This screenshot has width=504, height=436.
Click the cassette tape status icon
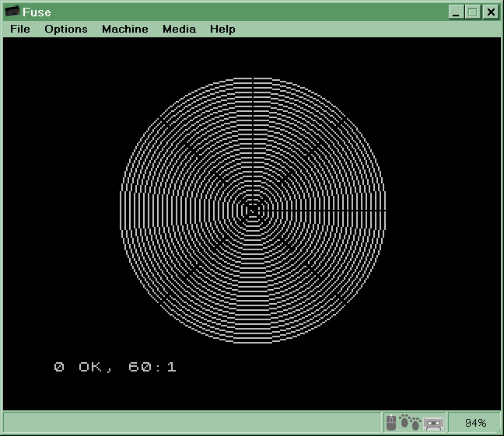tap(433, 423)
